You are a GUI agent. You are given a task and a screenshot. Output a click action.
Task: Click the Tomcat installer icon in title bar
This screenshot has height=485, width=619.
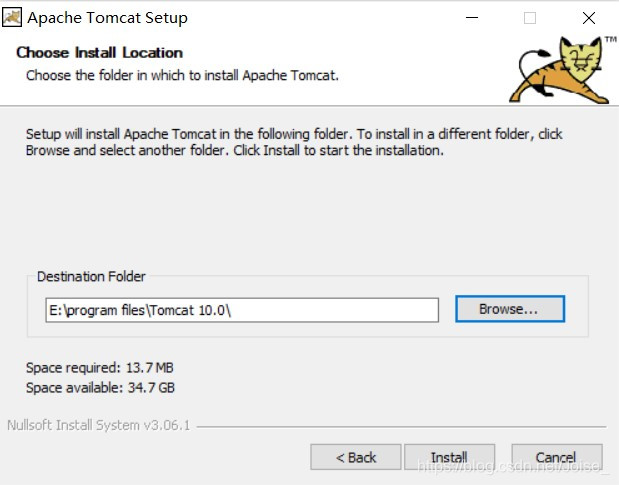pyautogui.click(x=12, y=18)
